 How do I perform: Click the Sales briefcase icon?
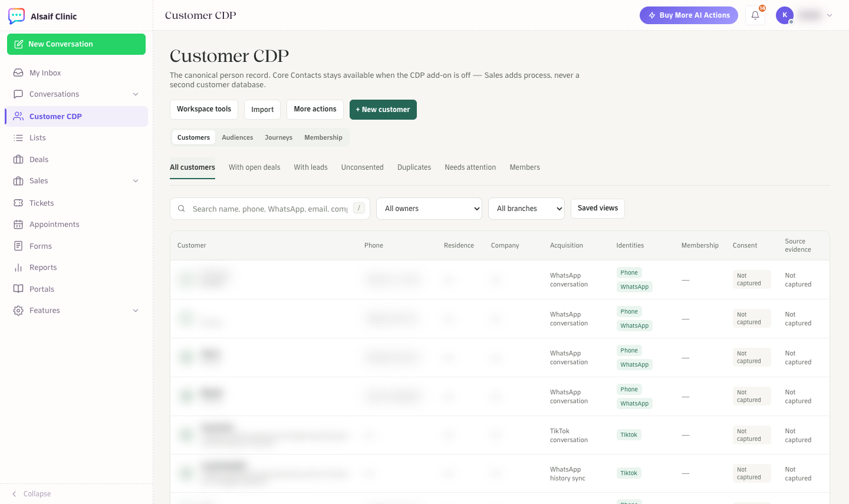click(18, 181)
